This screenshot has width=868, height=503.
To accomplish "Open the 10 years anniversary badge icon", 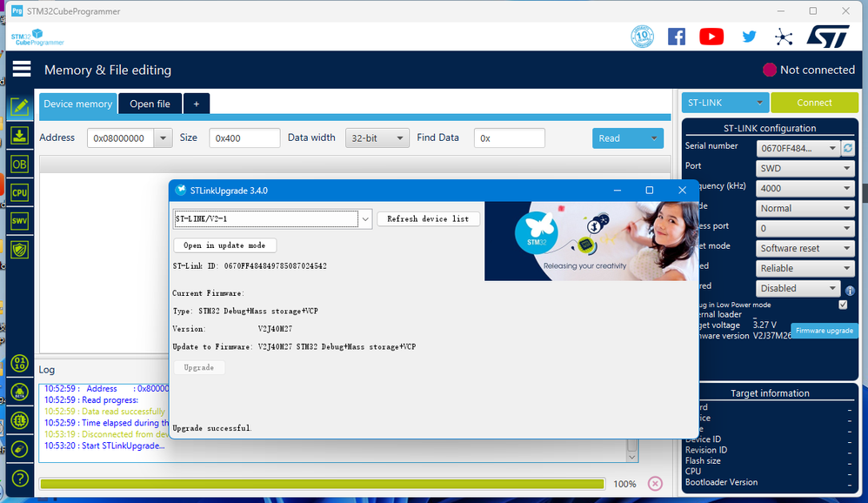I will [642, 37].
